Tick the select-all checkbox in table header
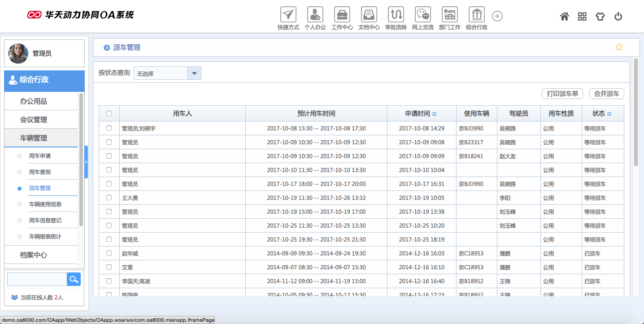The image size is (644, 324). click(x=109, y=113)
